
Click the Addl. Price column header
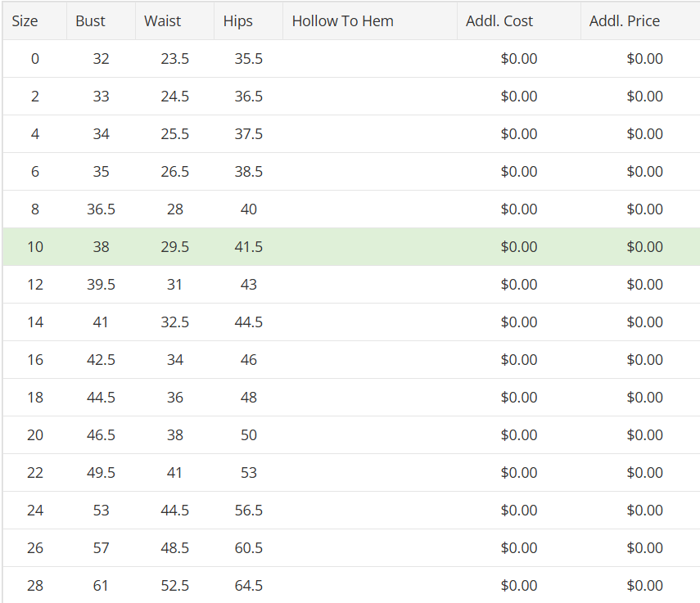(x=640, y=21)
